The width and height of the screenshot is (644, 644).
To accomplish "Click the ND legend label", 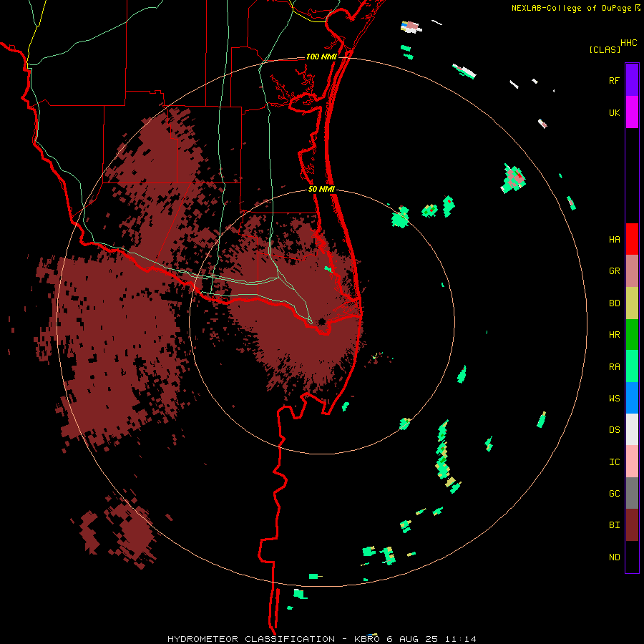I will 614,557.
